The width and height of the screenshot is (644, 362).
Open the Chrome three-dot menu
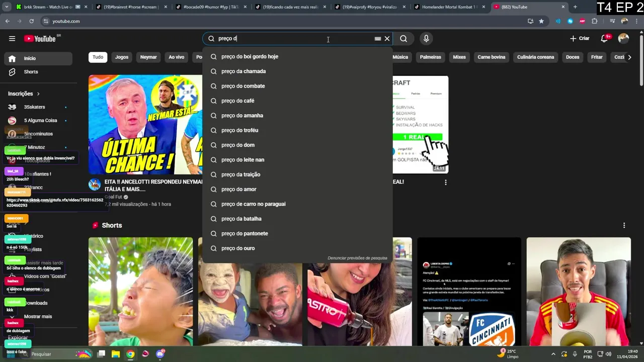pyautogui.click(x=636, y=21)
